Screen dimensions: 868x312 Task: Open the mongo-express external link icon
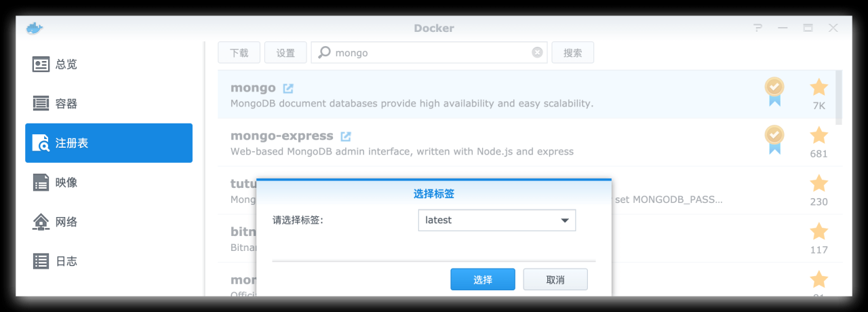click(346, 136)
